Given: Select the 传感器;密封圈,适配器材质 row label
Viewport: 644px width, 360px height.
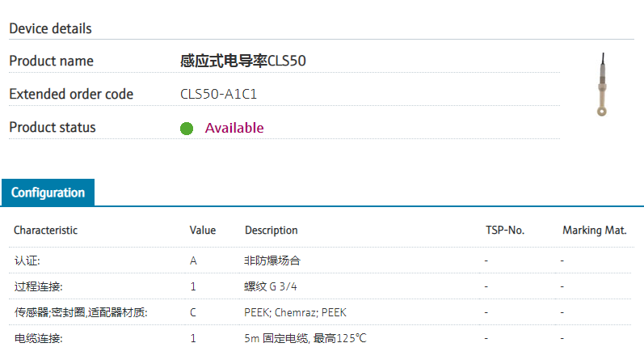Looking at the screenshot, I should [x=81, y=312].
